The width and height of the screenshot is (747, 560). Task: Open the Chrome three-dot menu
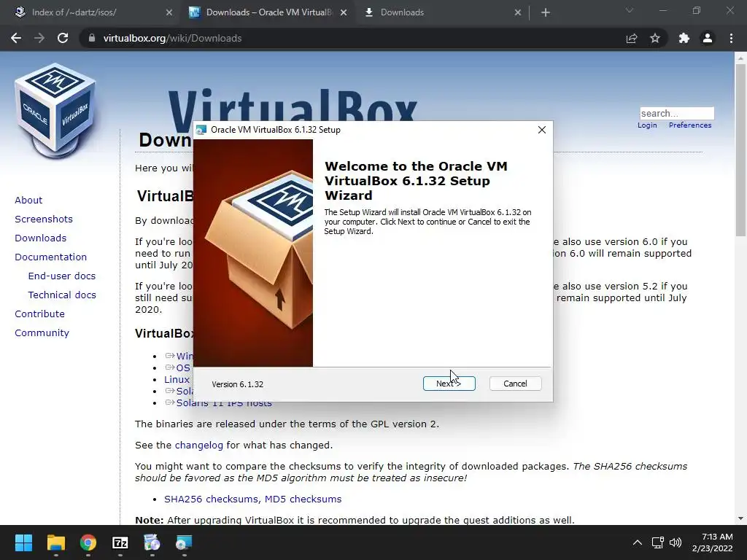(731, 38)
